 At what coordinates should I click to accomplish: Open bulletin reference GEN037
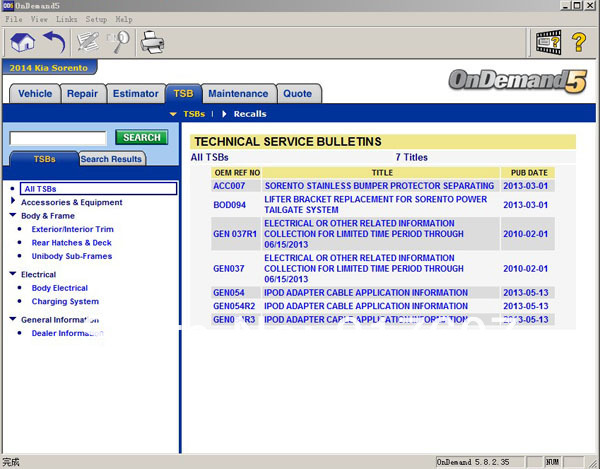pos(228,269)
